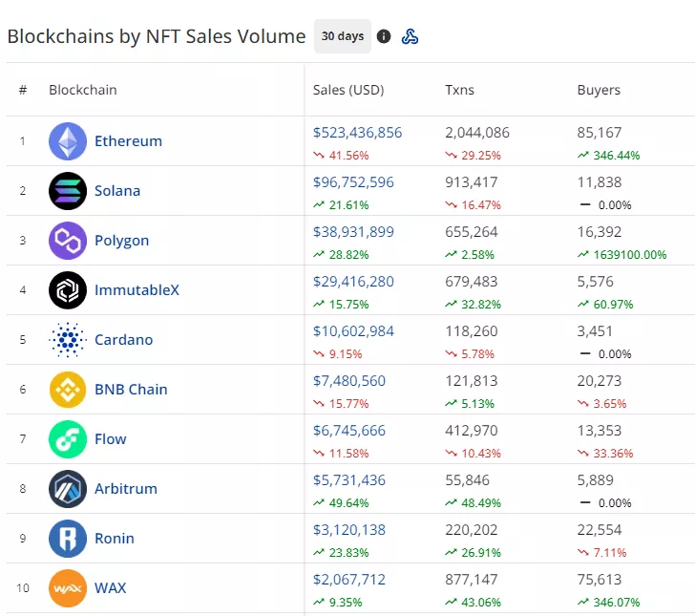This screenshot has width=695, height=616.
Task: Open the Solana blockchain link
Action: point(117,191)
